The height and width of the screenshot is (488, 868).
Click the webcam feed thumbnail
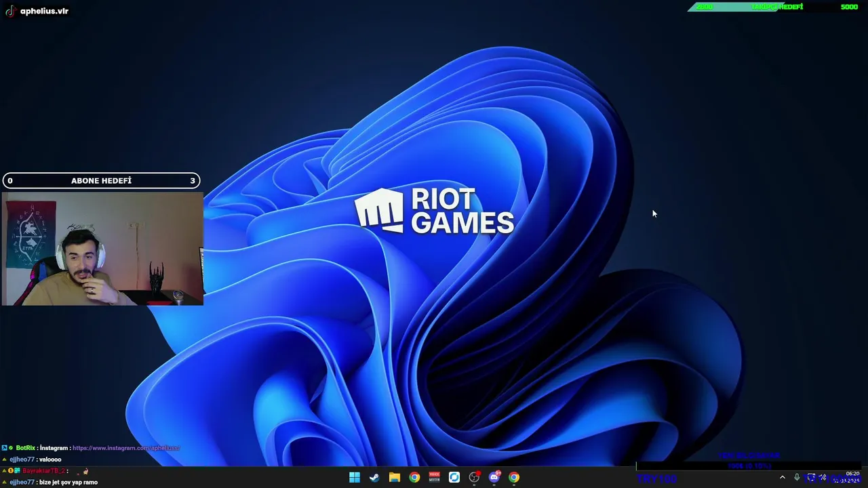(x=102, y=249)
